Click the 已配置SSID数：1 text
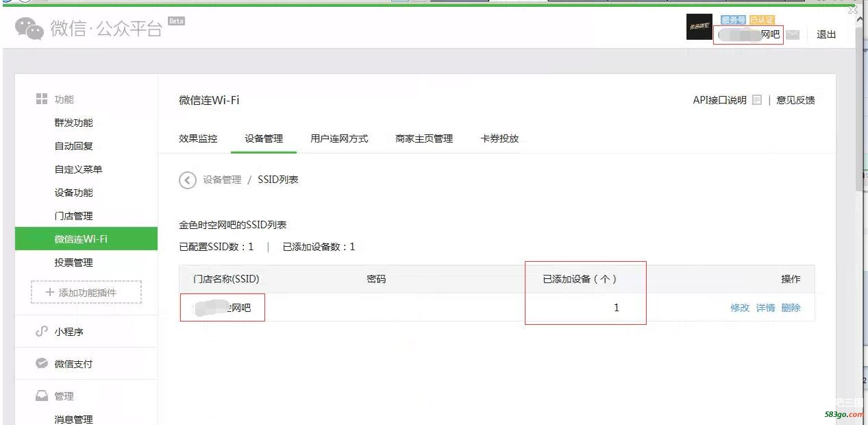868x425 pixels. point(216,247)
